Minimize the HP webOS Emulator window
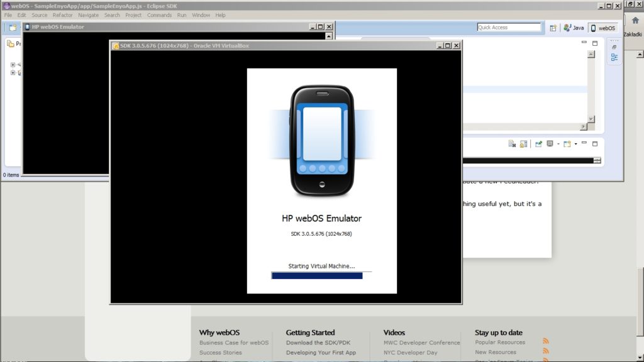The width and height of the screenshot is (644, 362). 313,26
